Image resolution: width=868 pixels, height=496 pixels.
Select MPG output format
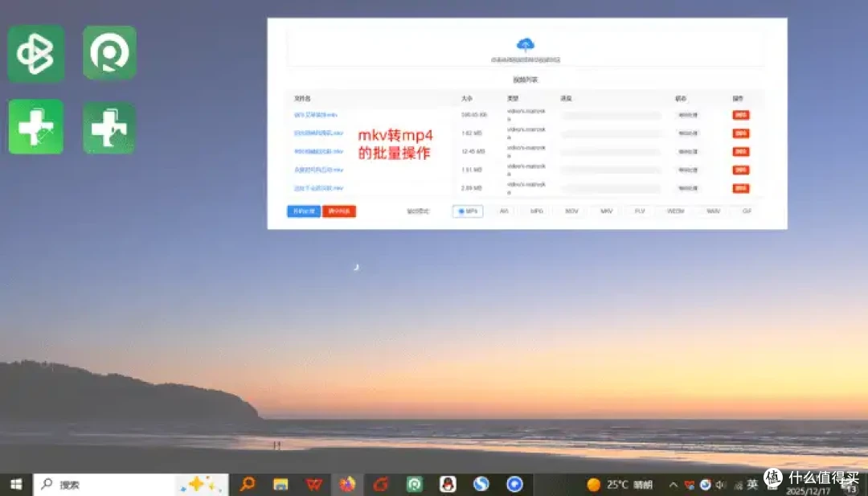pos(536,211)
